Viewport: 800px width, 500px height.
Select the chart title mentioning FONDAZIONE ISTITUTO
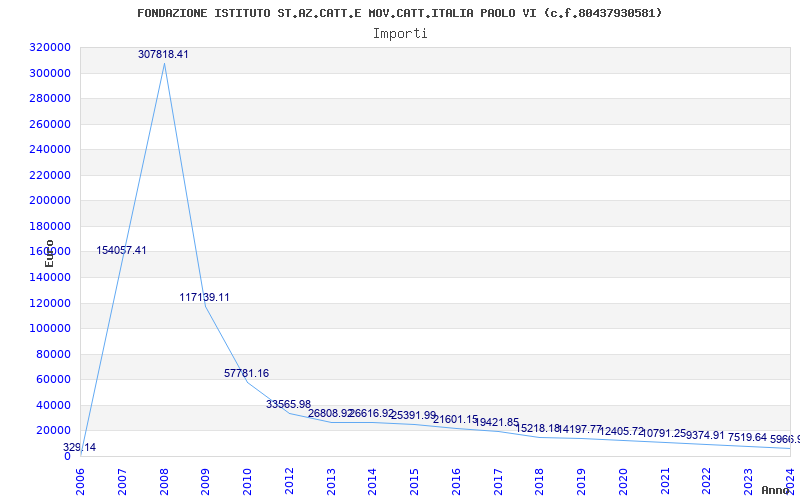pyautogui.click(x=399, y=13)
